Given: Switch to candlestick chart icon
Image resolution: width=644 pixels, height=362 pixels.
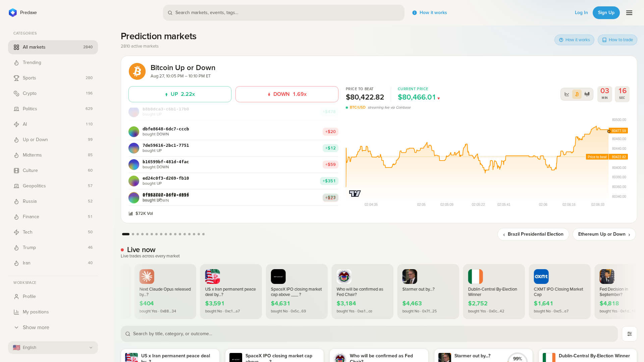Looking at the screenshot, I should (x=587, y=94).
